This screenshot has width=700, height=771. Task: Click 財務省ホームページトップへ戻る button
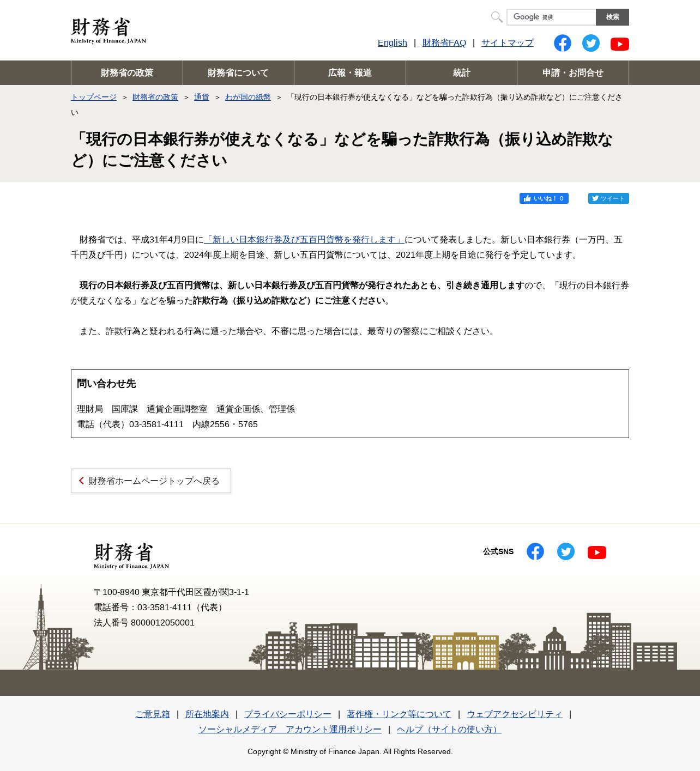(151, 481)
